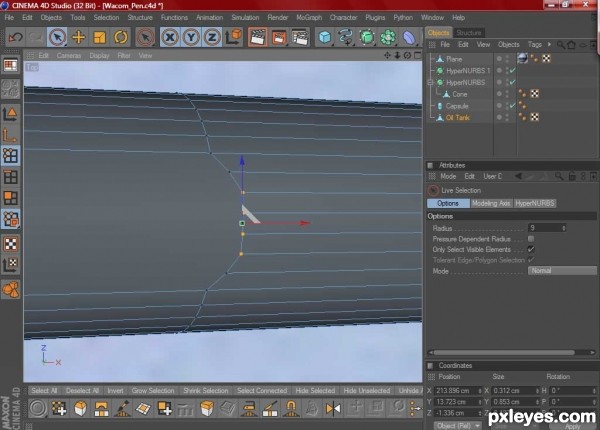
Task: Click Grow Selection button
Action: point(153,391)
